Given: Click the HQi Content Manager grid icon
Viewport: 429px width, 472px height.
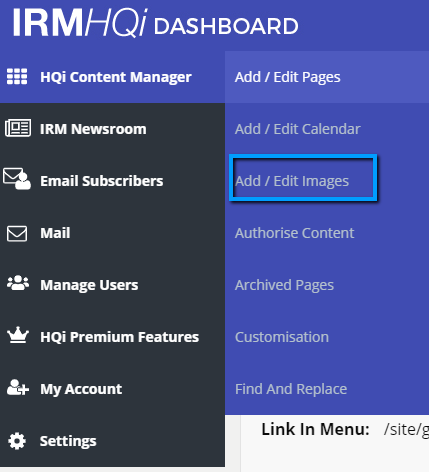Looking at the screenshot, I should tap(17, 77).
